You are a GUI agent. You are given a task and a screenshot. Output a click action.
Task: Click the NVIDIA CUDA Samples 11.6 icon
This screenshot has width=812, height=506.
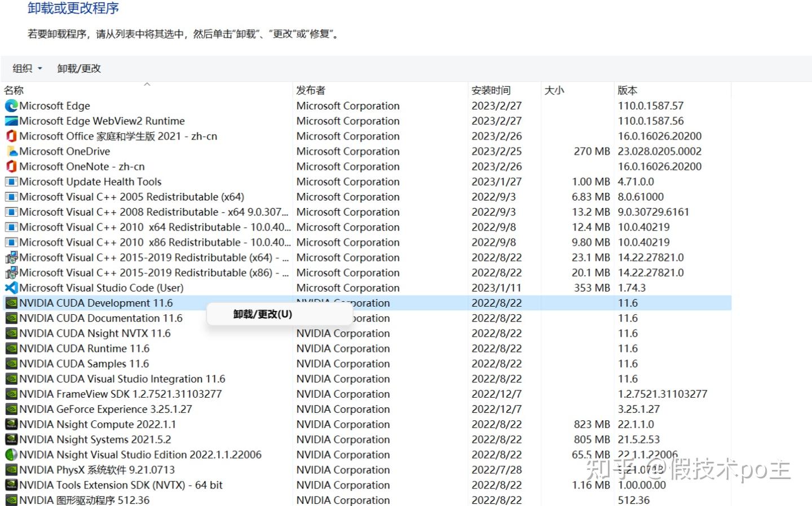click(11, 364)
